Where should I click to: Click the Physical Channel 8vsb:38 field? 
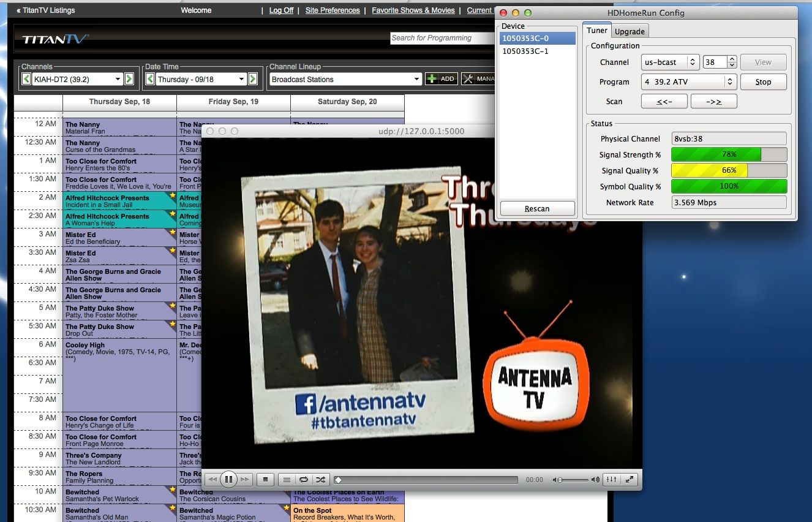pos(729,138)
